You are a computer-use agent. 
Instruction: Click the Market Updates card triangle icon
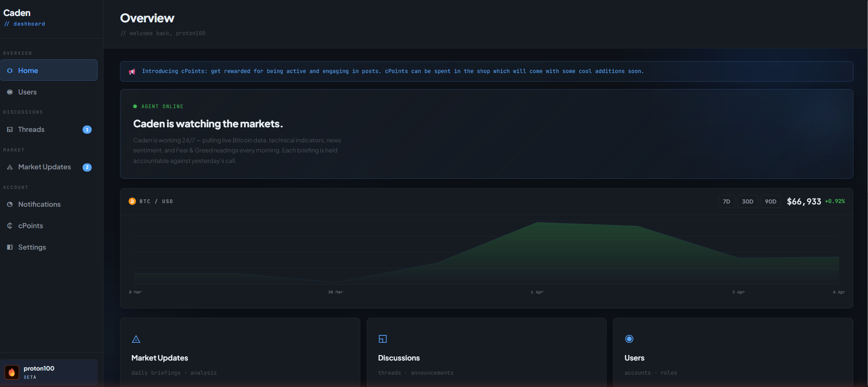136,339
